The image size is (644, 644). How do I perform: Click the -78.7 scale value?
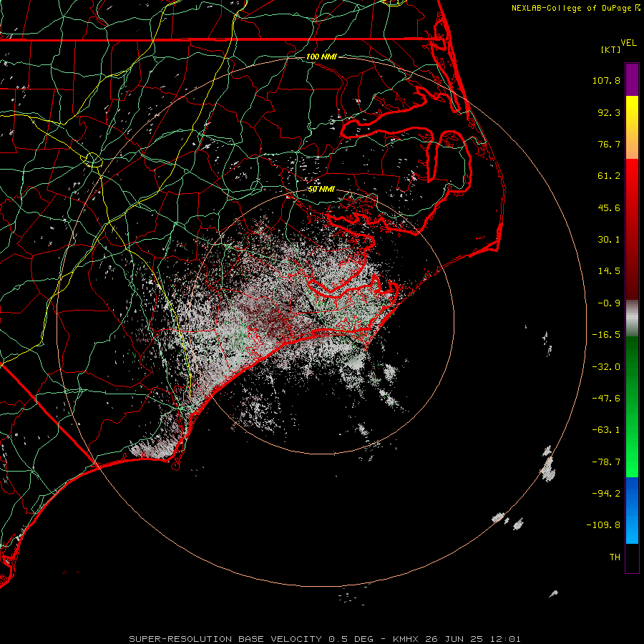click(606, 462)
